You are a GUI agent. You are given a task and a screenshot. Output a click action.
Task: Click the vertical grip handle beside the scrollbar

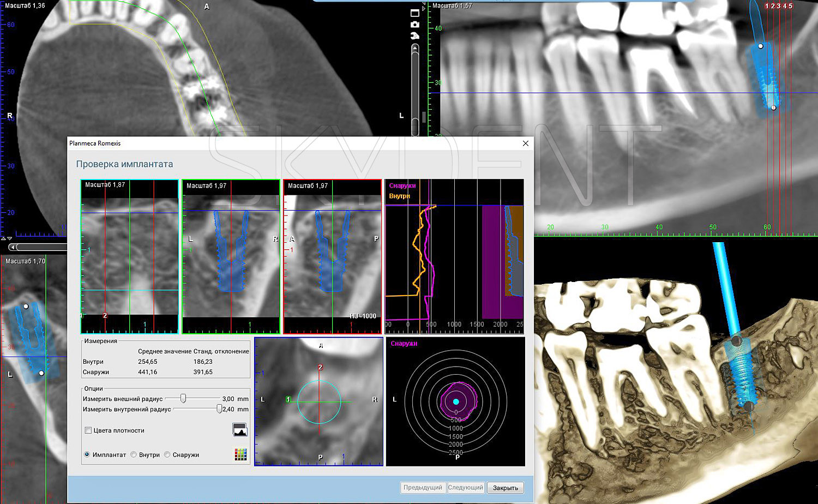coord(424,118)
